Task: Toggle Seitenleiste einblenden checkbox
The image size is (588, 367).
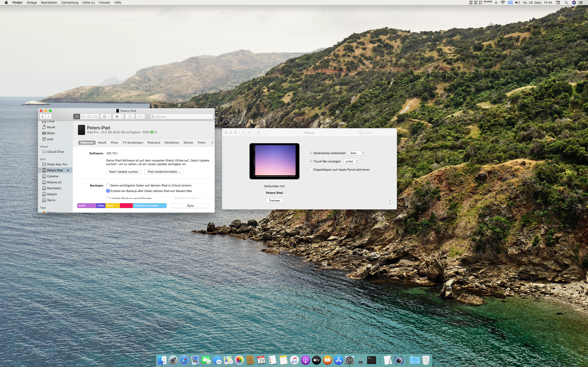Action: pos(311,153)
